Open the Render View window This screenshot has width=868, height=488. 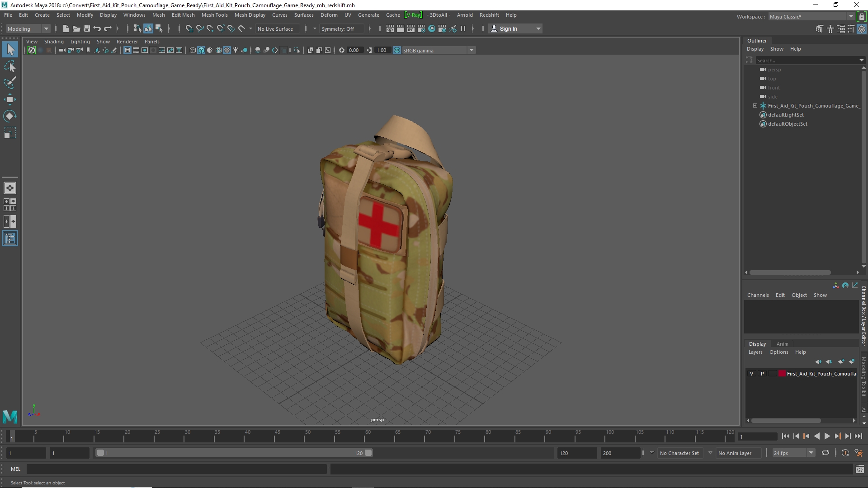coord(390,28)
